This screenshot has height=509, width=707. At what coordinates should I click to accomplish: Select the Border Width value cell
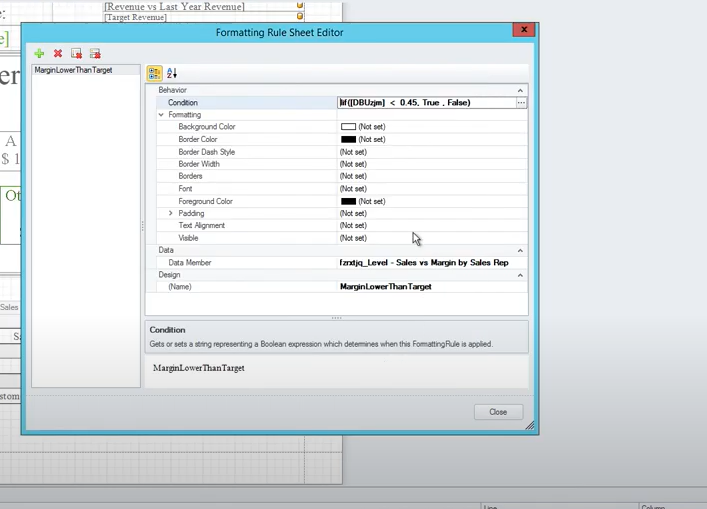[432, 164]
